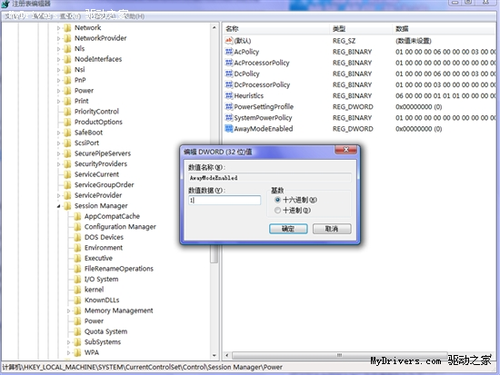
Task: Click the AppCompatCache folder icon
Action: (77, 216)
